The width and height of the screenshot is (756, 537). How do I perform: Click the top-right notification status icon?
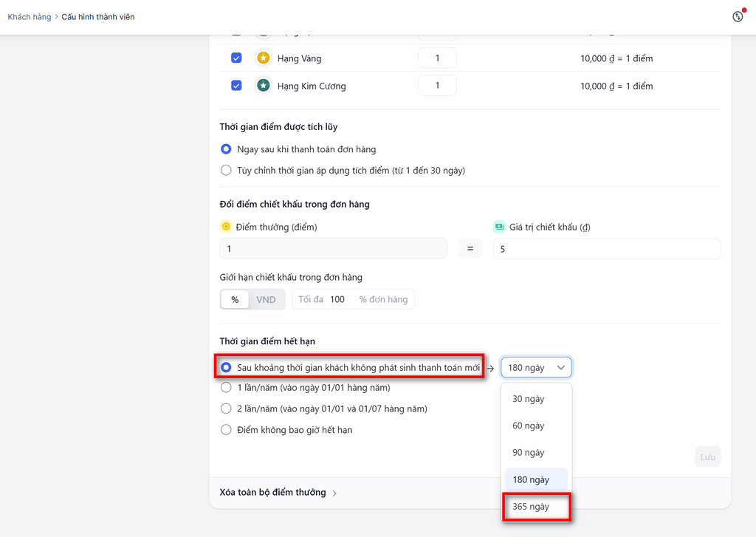737,16
